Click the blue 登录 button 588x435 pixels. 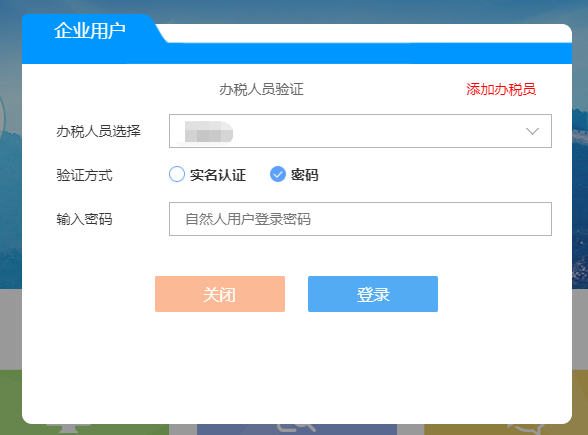(x=373, y=294)
